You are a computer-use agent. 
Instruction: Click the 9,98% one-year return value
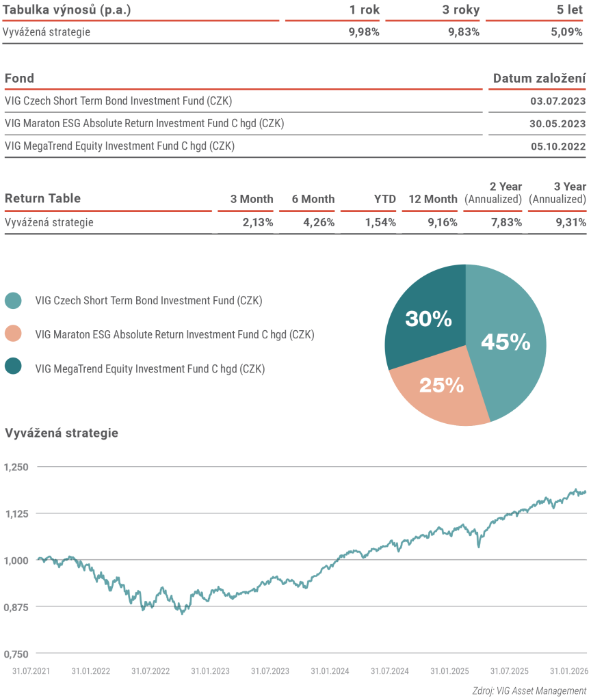click(363, 31)
